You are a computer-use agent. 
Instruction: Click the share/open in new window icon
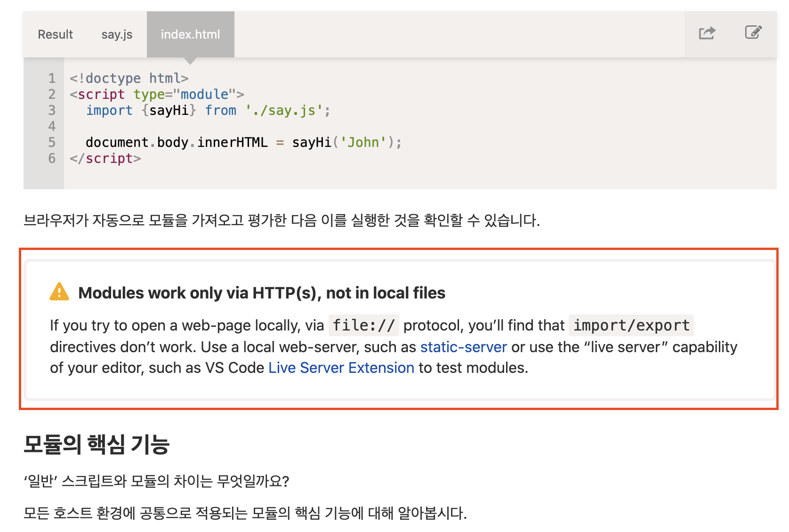click(707, 33)
